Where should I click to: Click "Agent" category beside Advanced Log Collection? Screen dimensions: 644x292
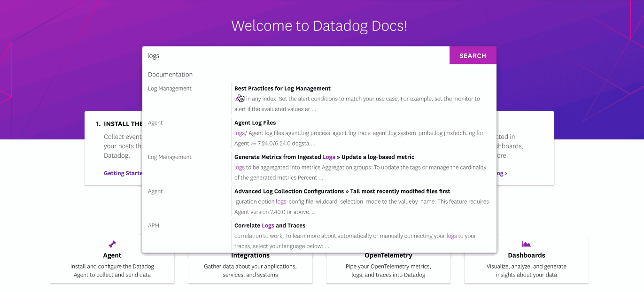coord(155,191)
